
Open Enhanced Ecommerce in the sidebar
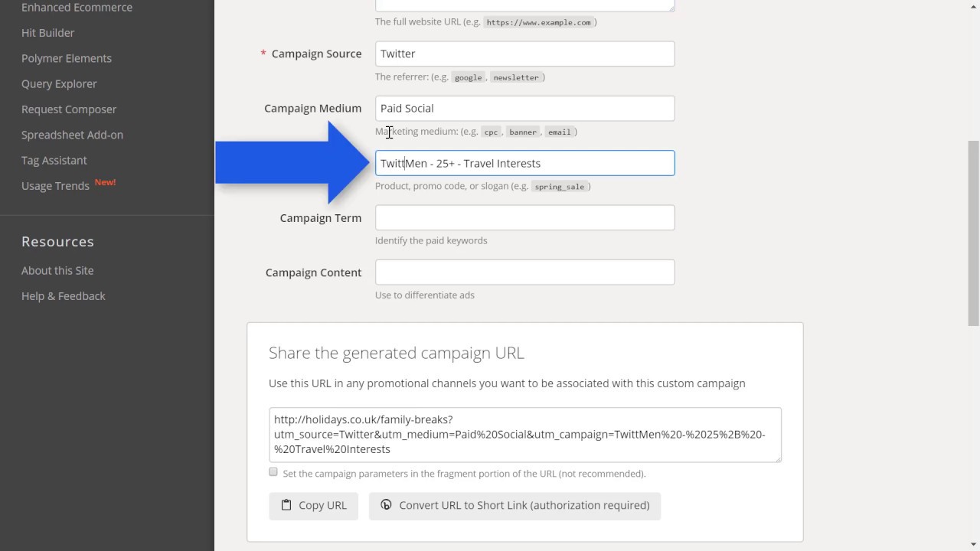tap(77, 8)
